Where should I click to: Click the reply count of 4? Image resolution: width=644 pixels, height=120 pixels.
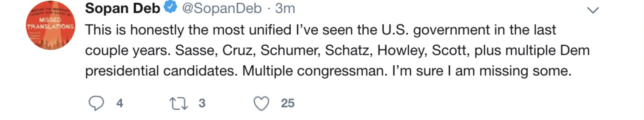pos(120,103)
